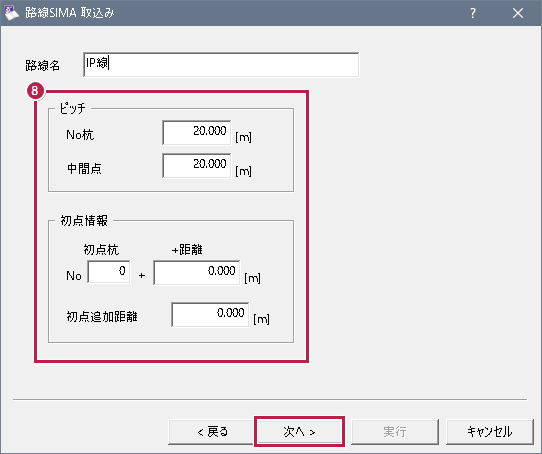Click the +距離 input field
Viewport: 542px width, 454px height.
[x=197, y=272]
